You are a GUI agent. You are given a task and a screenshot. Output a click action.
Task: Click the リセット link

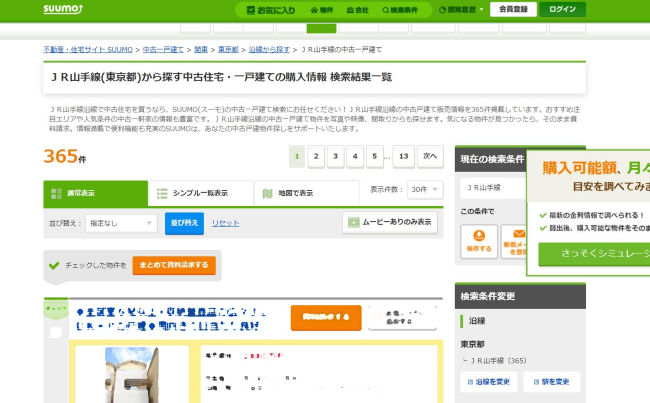pyautogui.click(x=225, y=223)
